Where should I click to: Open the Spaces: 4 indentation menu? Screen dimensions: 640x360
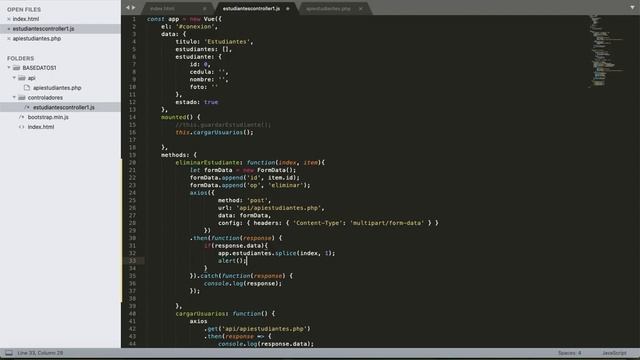(x=569, y=353)
